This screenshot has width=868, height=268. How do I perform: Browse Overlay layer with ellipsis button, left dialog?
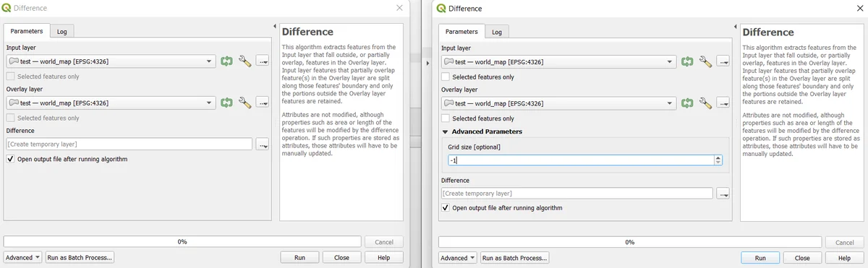[262, 103]
